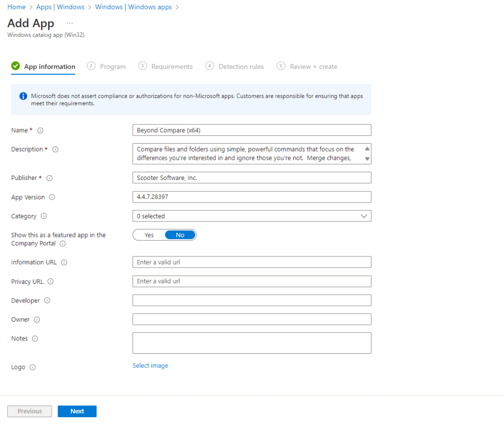Viewport: 504px width, 424px height.
Task: Set featured app toggle to Yes
Action: (149, 235)
